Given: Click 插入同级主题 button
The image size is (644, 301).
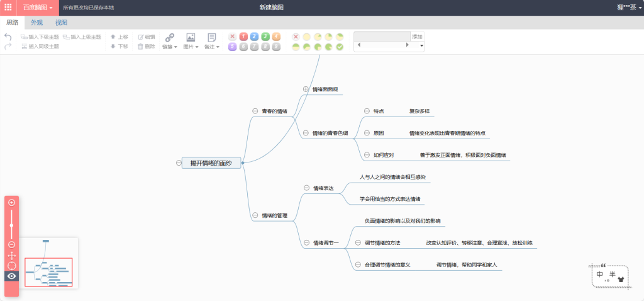Looking at the screenshot, I should tap(40, 47).
